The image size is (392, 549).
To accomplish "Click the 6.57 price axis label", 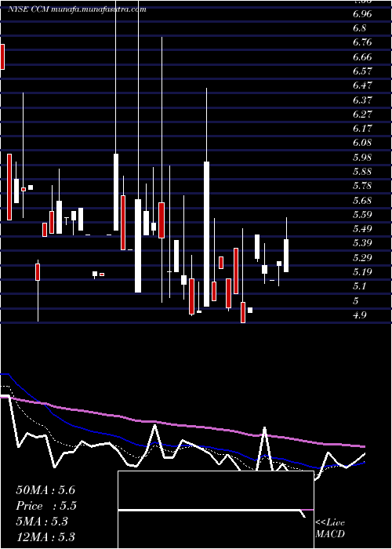I will click(x=362, y=71).
